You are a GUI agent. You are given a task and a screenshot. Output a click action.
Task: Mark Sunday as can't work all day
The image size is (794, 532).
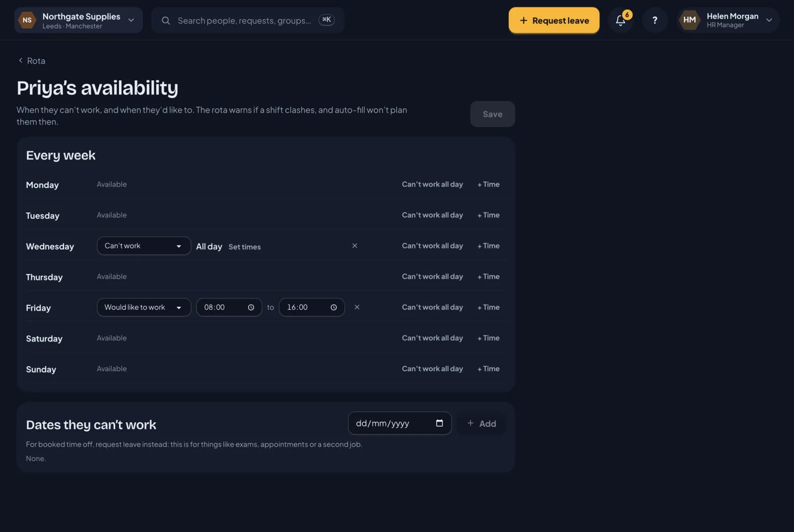click(432, 369)
